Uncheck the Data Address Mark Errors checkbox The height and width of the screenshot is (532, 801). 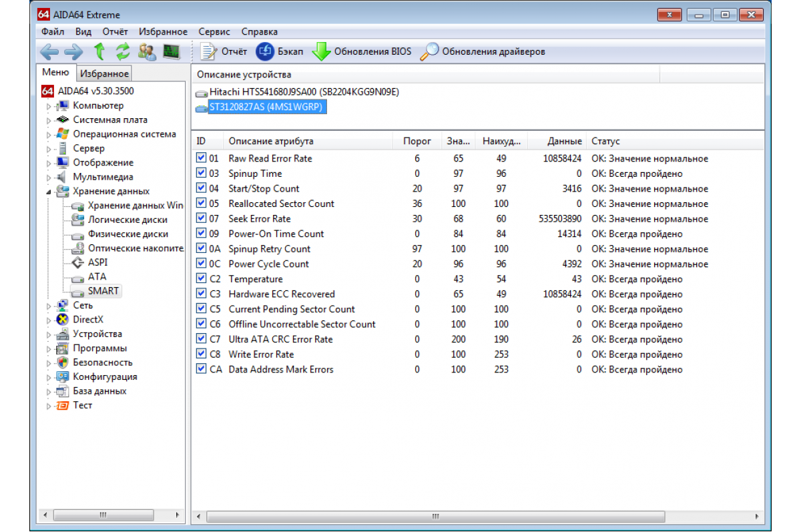click(201, 369)
